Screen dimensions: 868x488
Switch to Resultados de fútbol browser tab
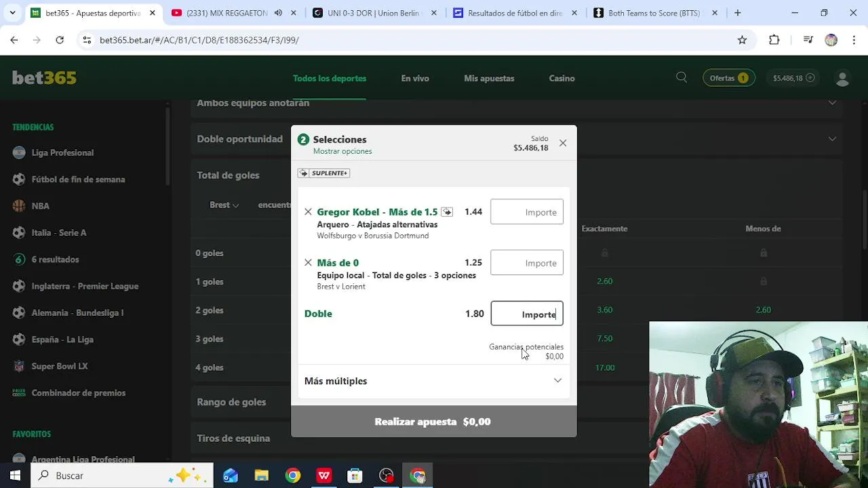coord(515,13)
